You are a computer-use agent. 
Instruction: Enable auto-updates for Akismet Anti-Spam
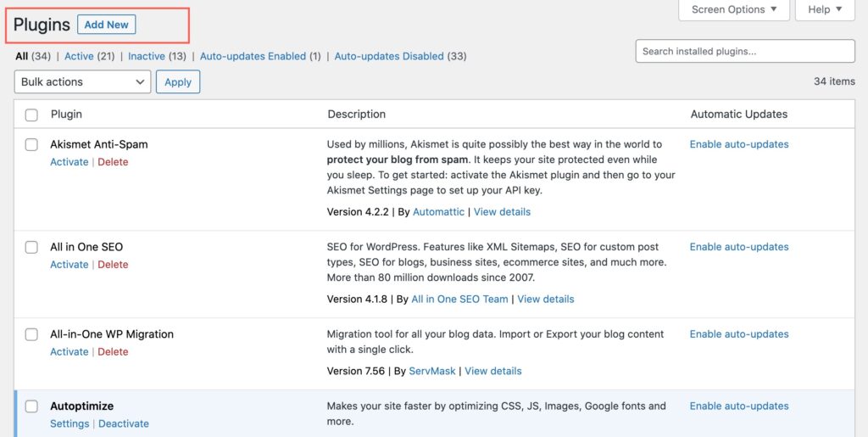(x=739, y=144)
